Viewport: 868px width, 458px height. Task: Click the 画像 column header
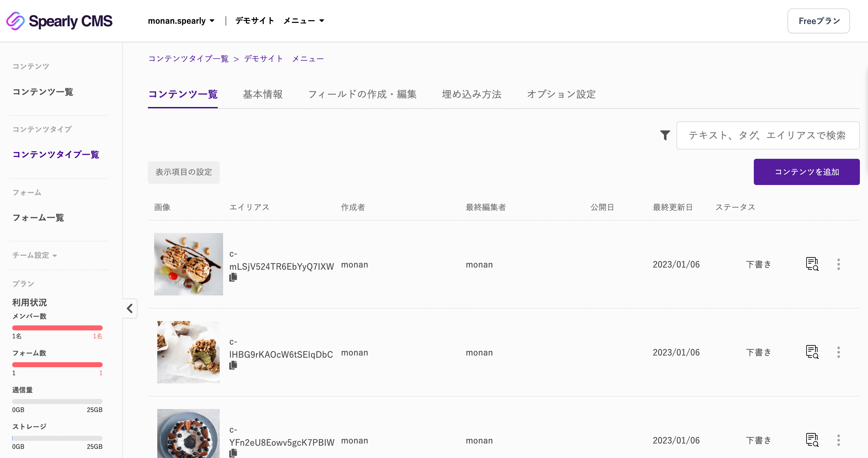pyautogui.click(x=162, y=207)
